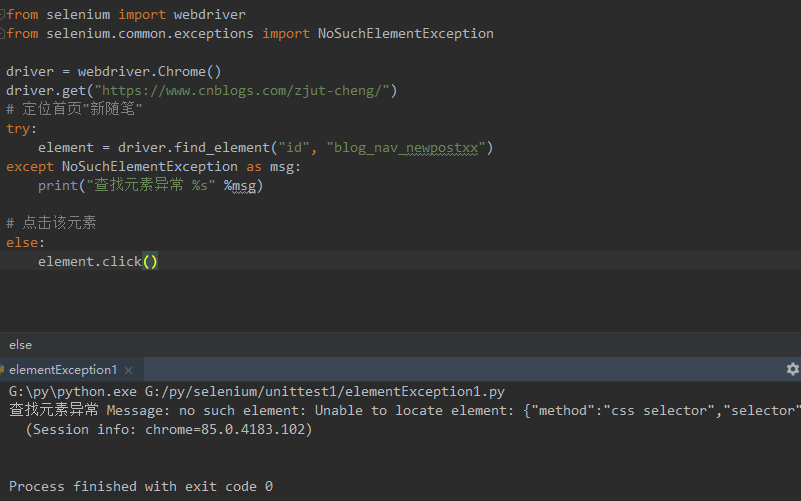The width and height of the screenshot is (801, 501).
Task: Click the '查找元素异常 Message' console output line
Action: click(x=405, y=411)
